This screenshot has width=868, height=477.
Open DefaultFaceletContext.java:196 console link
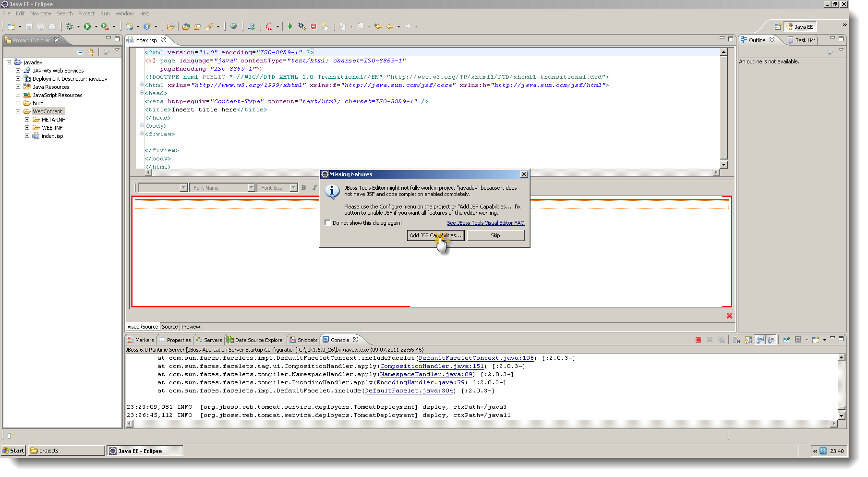[x=476, y=358]
